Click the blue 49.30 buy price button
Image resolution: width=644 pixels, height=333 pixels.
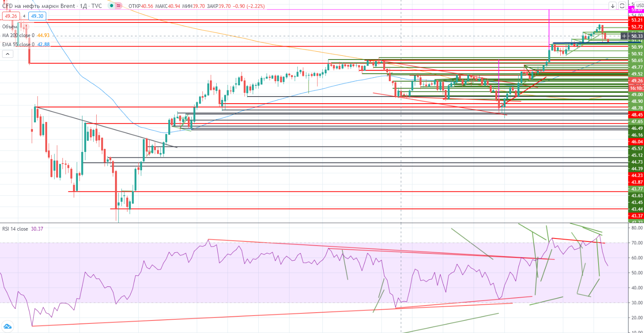37,16
